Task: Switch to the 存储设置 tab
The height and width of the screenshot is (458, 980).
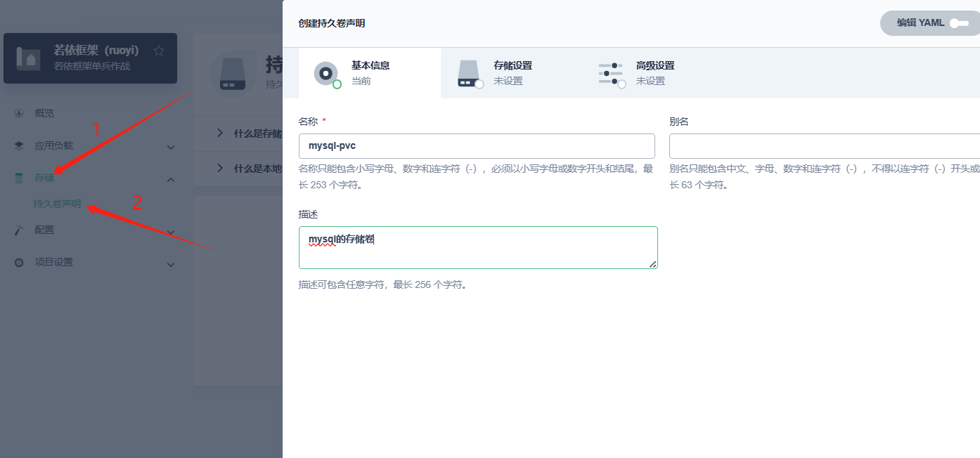Action: [512, 73]
